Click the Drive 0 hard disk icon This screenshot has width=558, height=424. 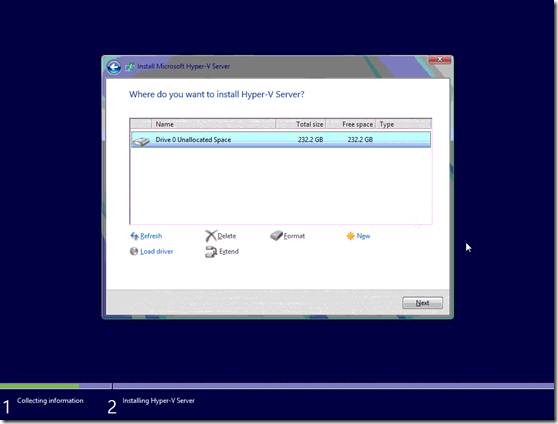pos(141,141)
